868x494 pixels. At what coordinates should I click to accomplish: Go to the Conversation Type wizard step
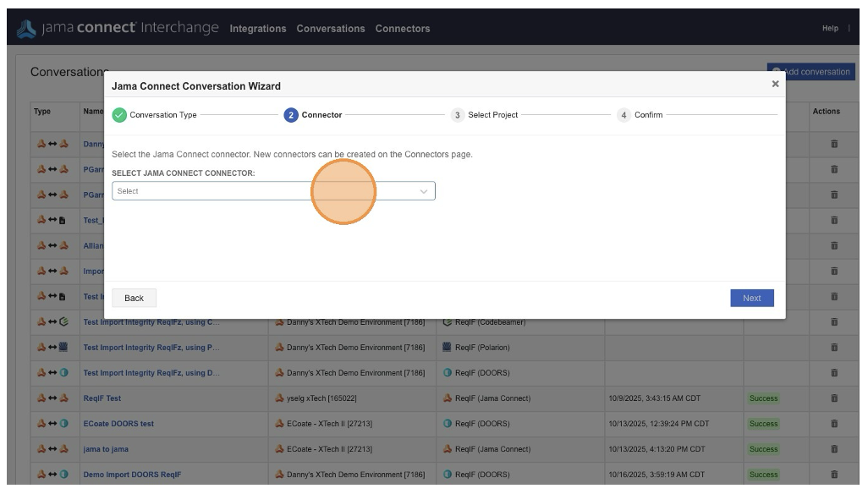coord(155,115)
